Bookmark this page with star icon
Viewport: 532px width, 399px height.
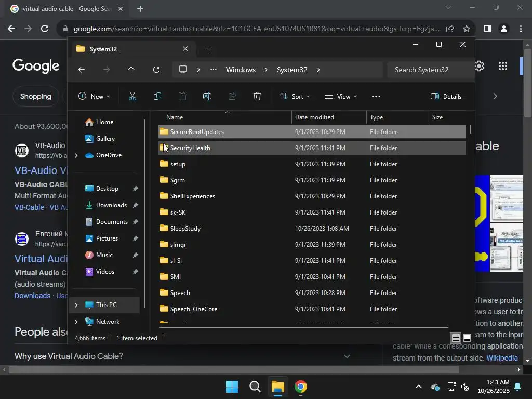tap(467, 29)
